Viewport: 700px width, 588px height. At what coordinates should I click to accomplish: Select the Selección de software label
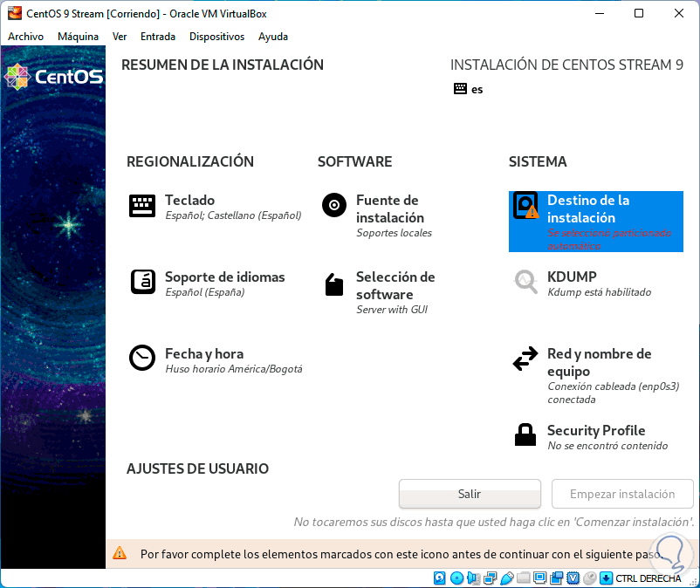(x=395, y=285)
